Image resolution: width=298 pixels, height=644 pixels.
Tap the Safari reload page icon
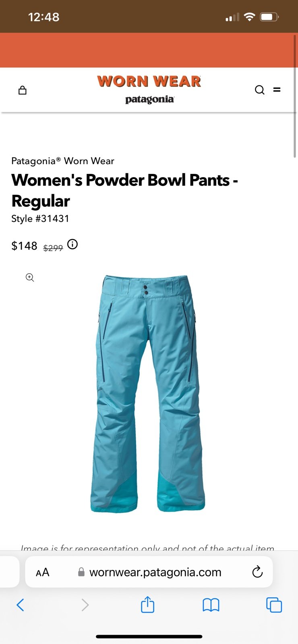(x=257, y=572)
